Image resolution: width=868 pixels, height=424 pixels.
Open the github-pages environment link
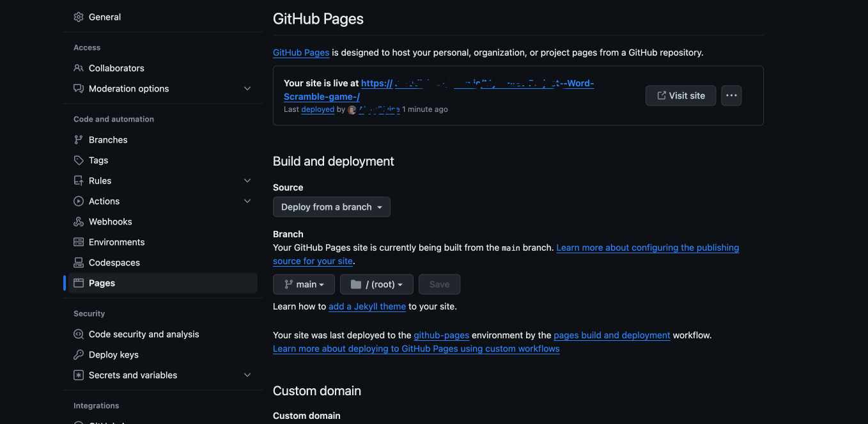click(441, 336)
